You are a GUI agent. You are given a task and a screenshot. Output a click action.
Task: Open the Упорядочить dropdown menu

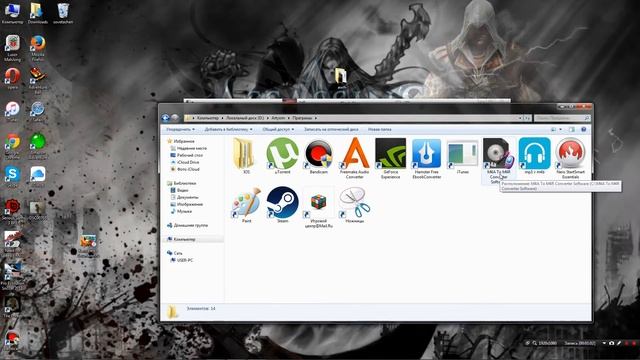(180, 129)
